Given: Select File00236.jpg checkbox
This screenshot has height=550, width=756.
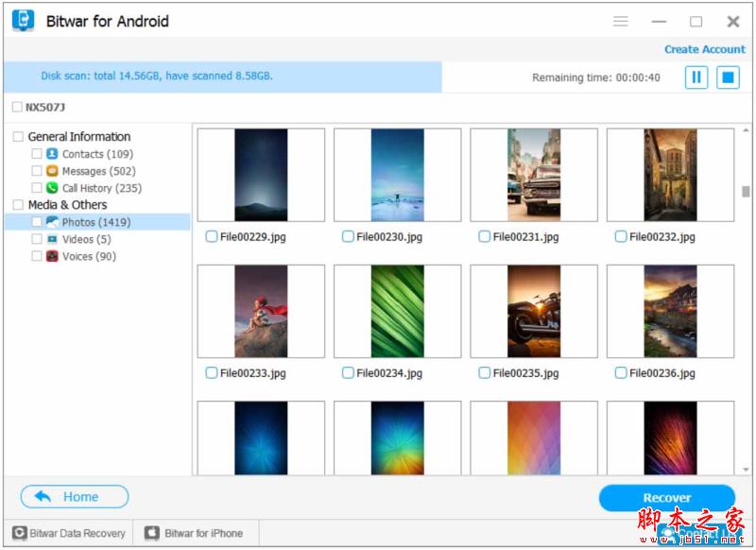Looking at the screenshot, I should [x=621, y=372].
